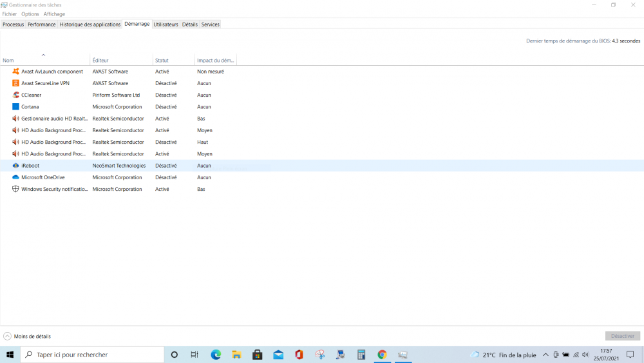Select the Microsoft OneDrive cloud icon
The height and width of the screenshot is (363, 644).
coord(16,177)
